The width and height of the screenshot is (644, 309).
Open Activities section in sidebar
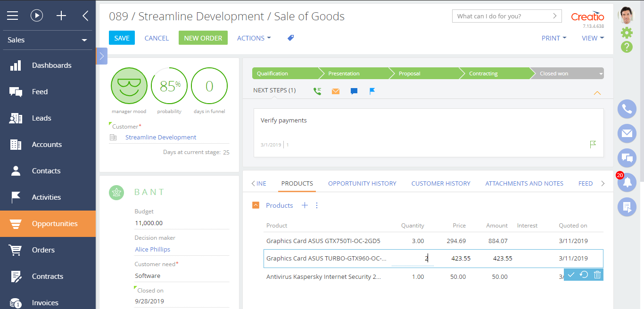(48, 197)
